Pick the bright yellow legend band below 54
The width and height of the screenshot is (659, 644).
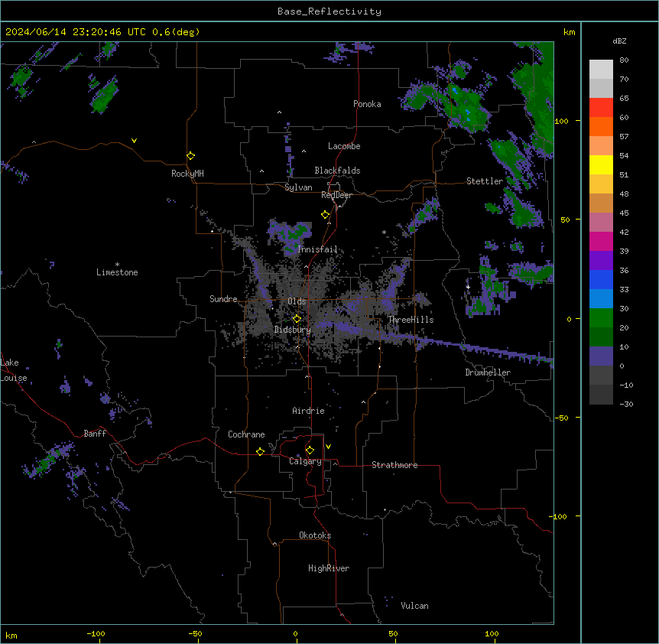point(601,164)
